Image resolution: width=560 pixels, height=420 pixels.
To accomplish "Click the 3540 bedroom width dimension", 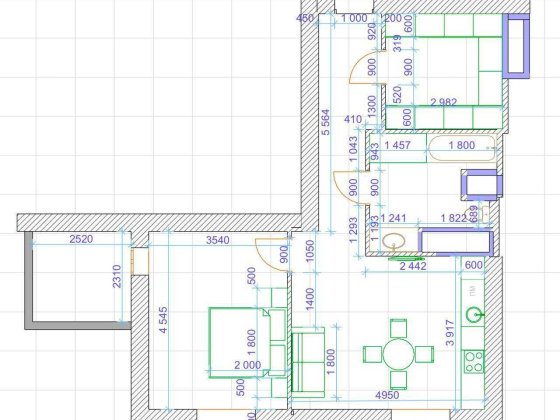I will click(x=218, y=240).
